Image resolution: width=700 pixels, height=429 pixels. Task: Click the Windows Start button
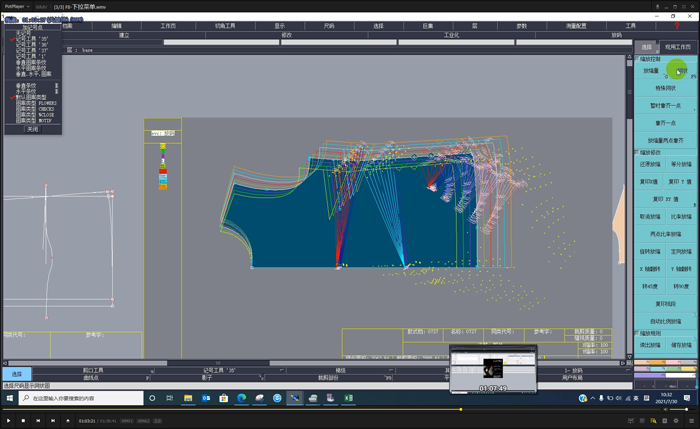10,398
